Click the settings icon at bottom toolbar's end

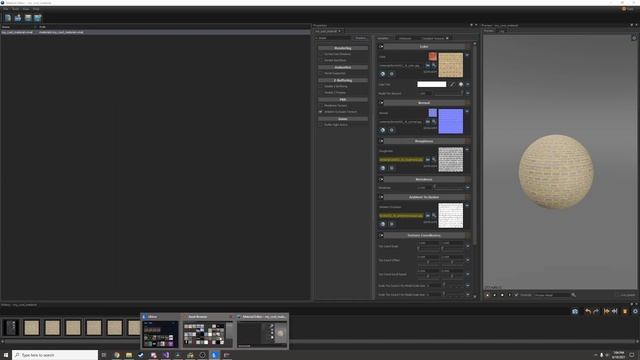(x=635, y=311)
